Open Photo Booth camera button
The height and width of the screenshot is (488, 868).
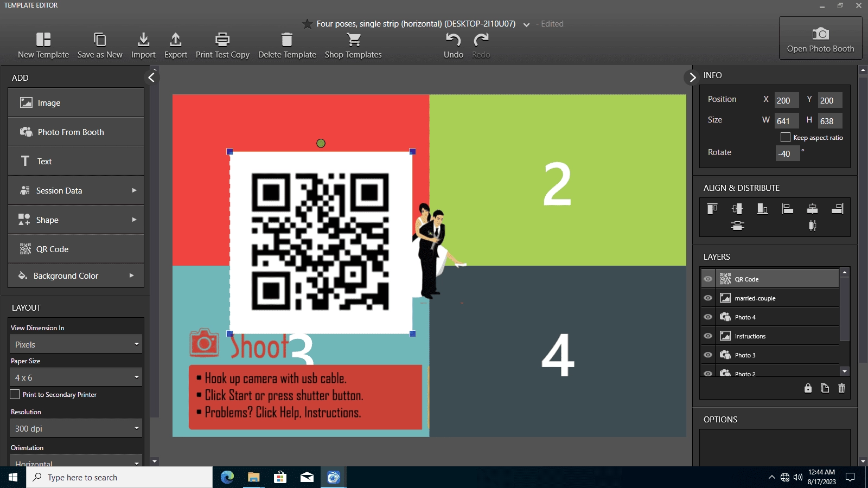820,38
